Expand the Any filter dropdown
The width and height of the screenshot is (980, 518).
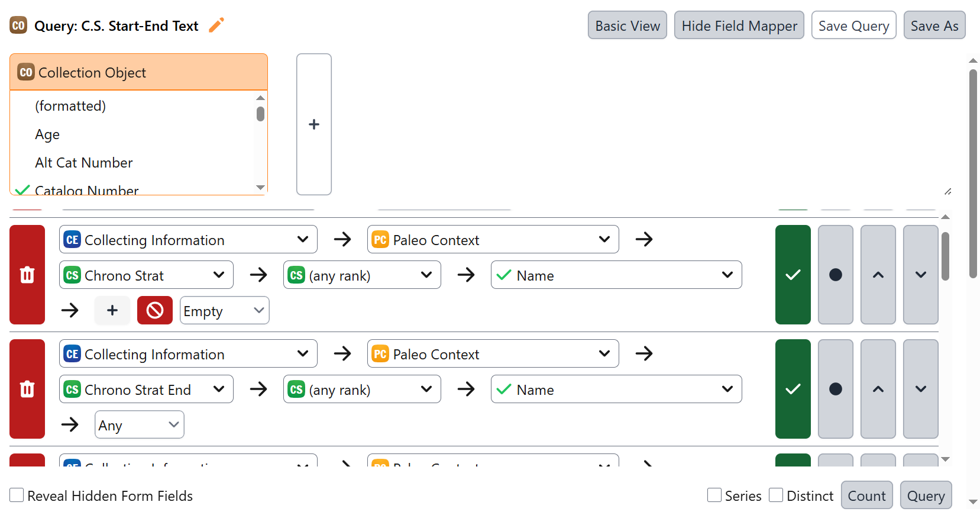click(139, 425)
